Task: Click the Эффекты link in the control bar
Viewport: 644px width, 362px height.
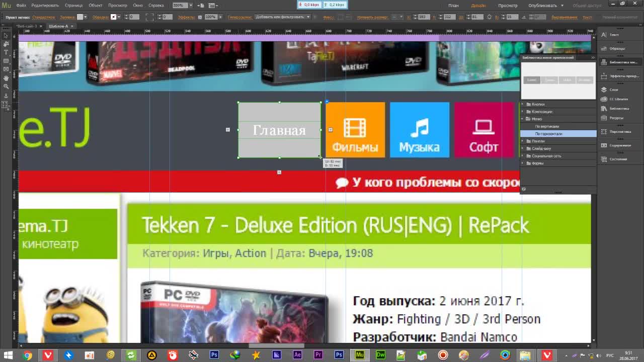Action: 186,17
